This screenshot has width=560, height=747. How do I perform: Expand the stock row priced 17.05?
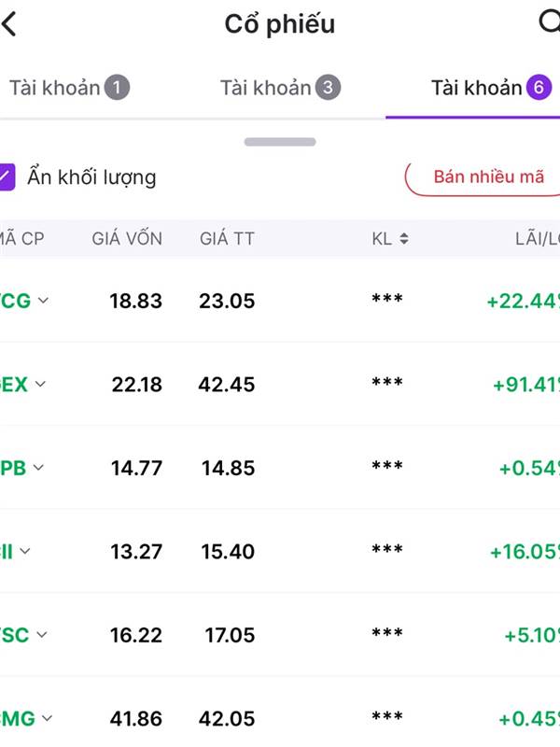42,635
